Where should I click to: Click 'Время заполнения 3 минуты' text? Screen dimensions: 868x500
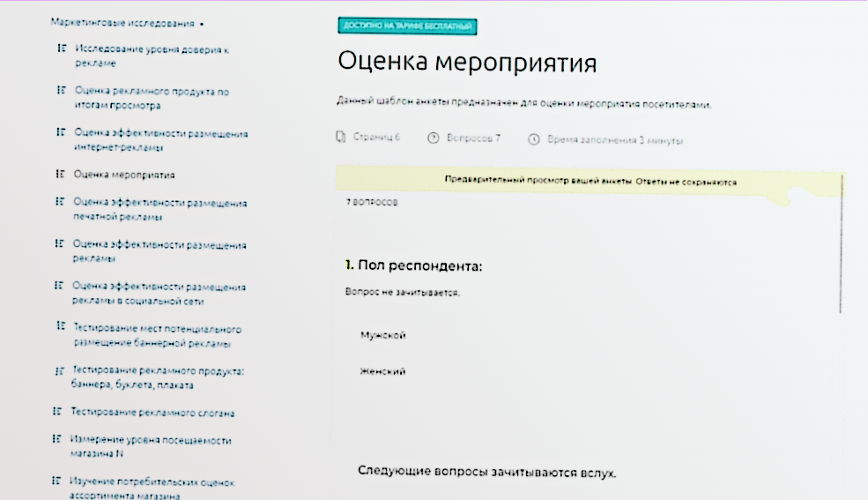pyautogui.click(x=615, y=140)
